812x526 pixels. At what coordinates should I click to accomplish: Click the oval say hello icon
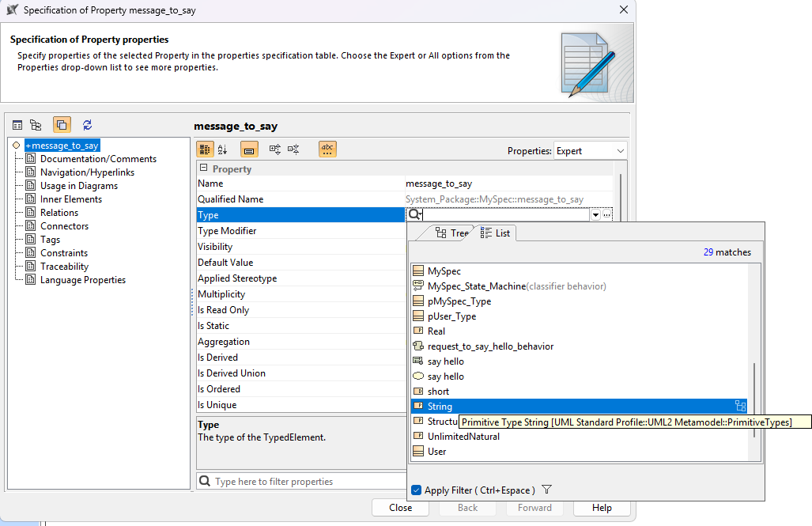point(418,376)
